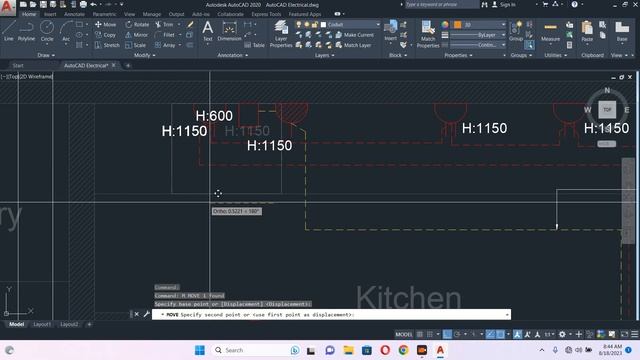640x360 pixels.
Task: Click the Insert block icon
Action: coord(391,31)
